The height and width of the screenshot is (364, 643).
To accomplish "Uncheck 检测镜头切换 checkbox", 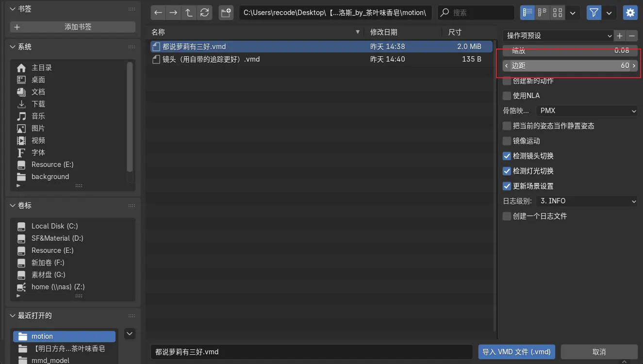I will point(507,156).
